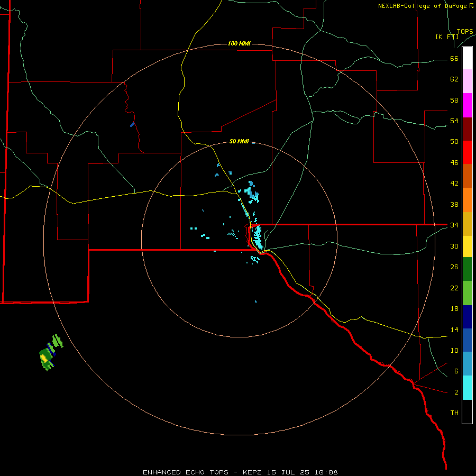Click the legend value 18
This screenshot has width=476, height=476.
tap(454, 309)
